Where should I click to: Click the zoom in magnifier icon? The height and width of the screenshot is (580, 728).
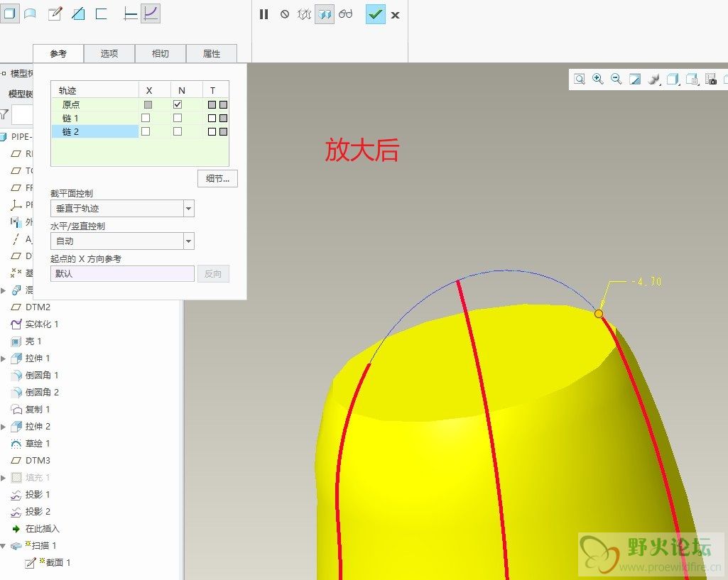598,80
